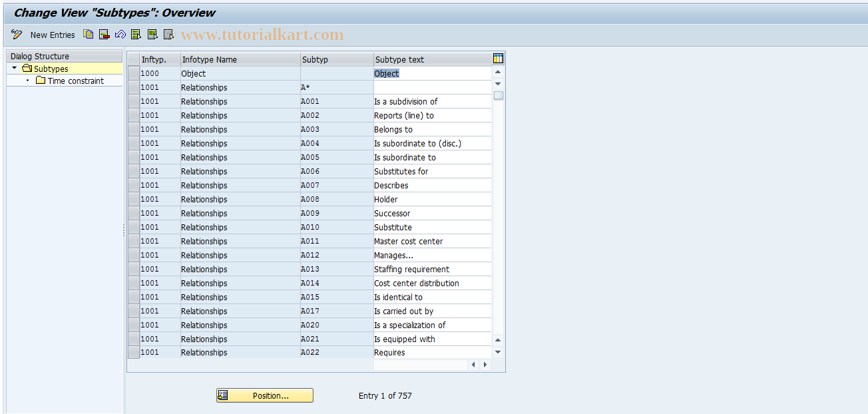Screen dimensions: 868x414
Task: Click the empty subtype text field for A*
Action: [x=433, y=87]
